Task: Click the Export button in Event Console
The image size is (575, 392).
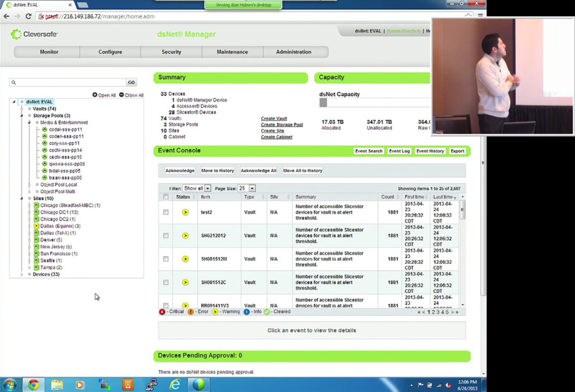Action: [457, 151]
